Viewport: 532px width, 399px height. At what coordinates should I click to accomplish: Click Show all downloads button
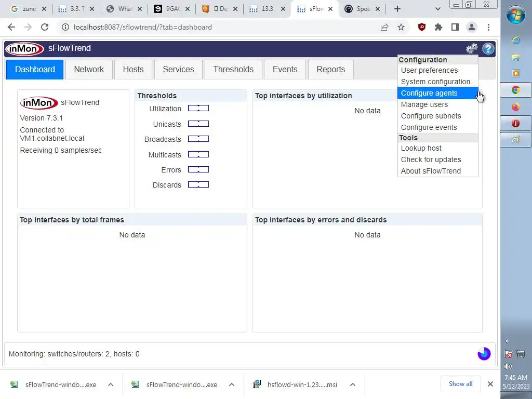point(460,384)
